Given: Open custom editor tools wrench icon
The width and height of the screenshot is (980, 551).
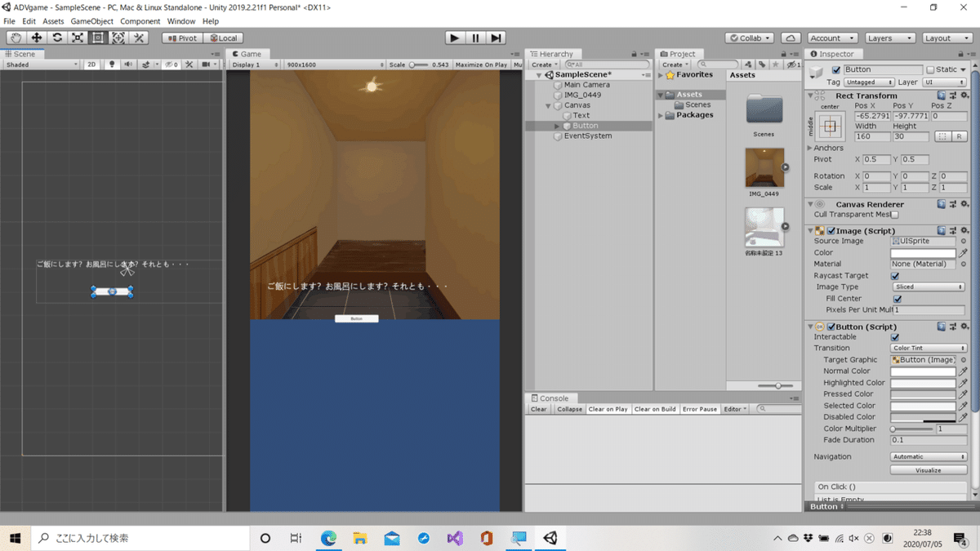Looking at the screenshot, I should coord(139,38).
